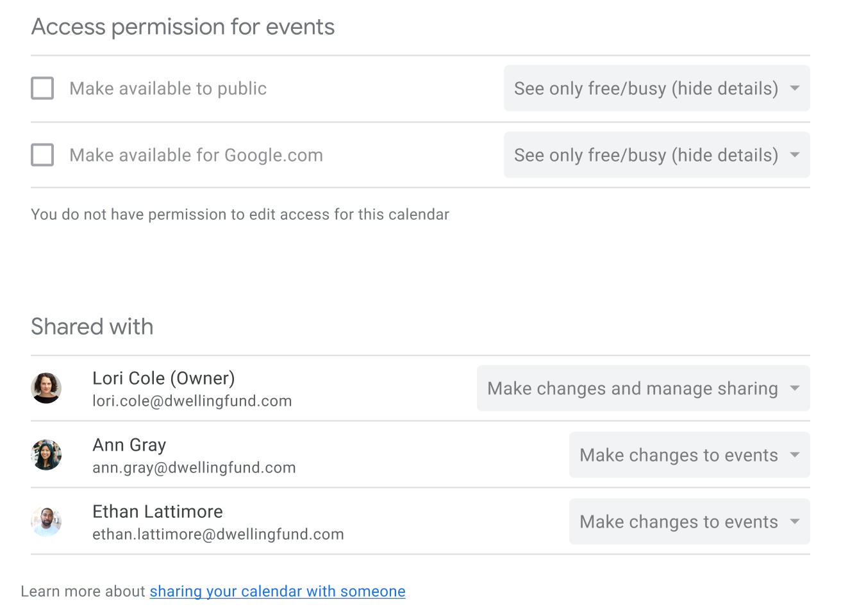This screenshot has height=616, width=841.
Task: Click the arrow icon in Ethan Lattimore's row
Action: coord(795,522)
